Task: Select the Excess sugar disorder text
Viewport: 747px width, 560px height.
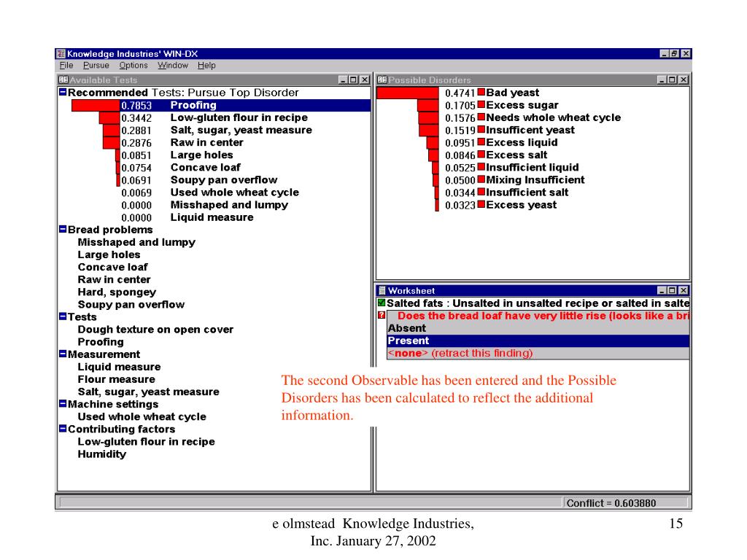Action: coord(522,105)
